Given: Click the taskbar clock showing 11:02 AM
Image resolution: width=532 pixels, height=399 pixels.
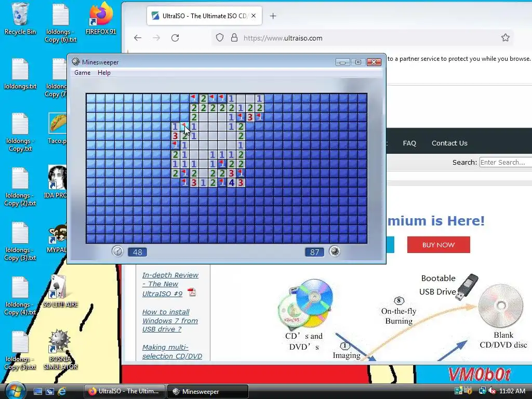Looking at the screenshot, I should point(512,391).
